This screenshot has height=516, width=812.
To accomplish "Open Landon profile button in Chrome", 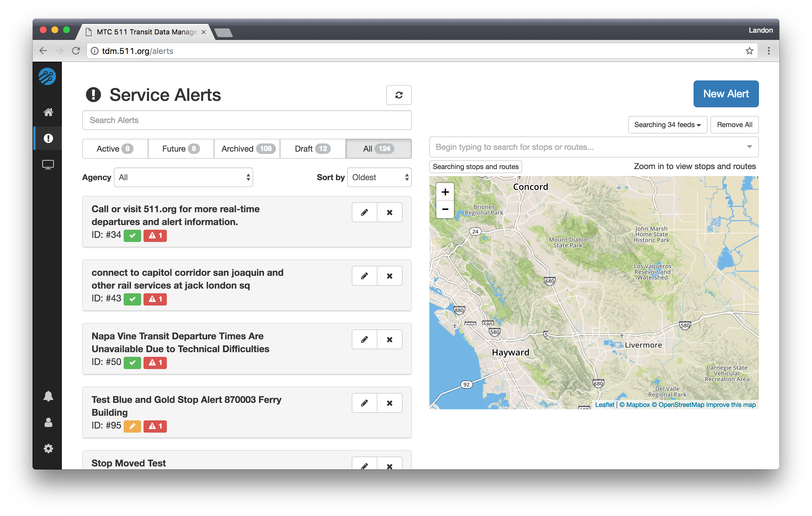I will (x=760, y=30).
